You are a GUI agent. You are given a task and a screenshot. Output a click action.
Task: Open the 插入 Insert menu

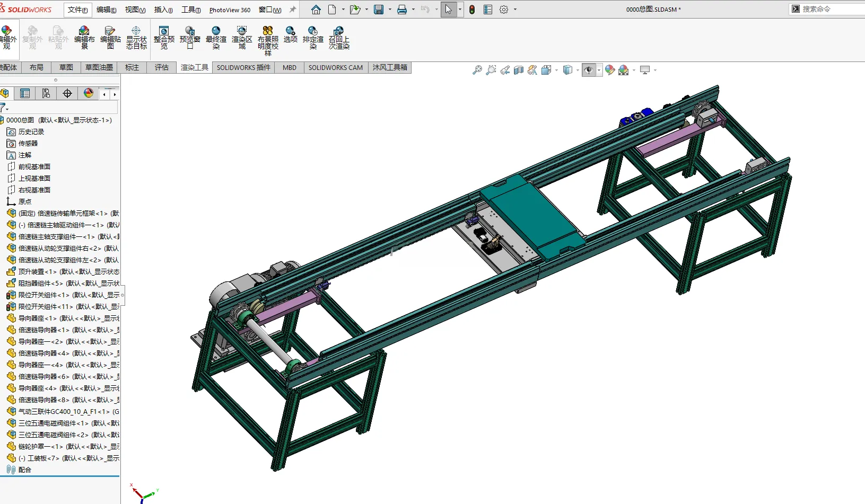[163, 10]
